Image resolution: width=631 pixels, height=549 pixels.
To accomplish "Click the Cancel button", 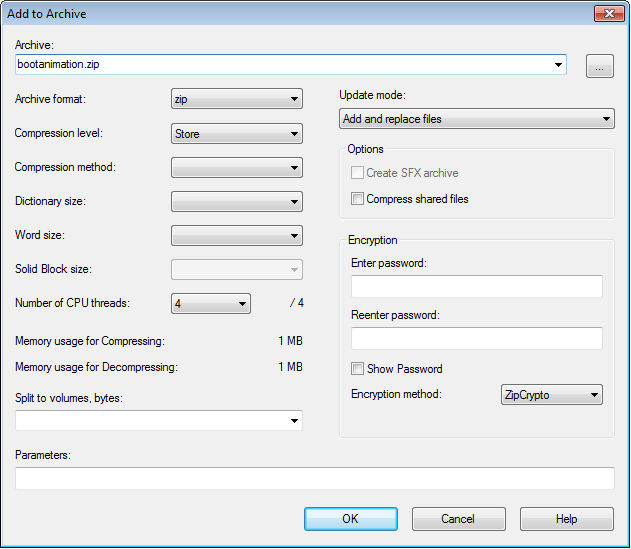I will [458, 519].
